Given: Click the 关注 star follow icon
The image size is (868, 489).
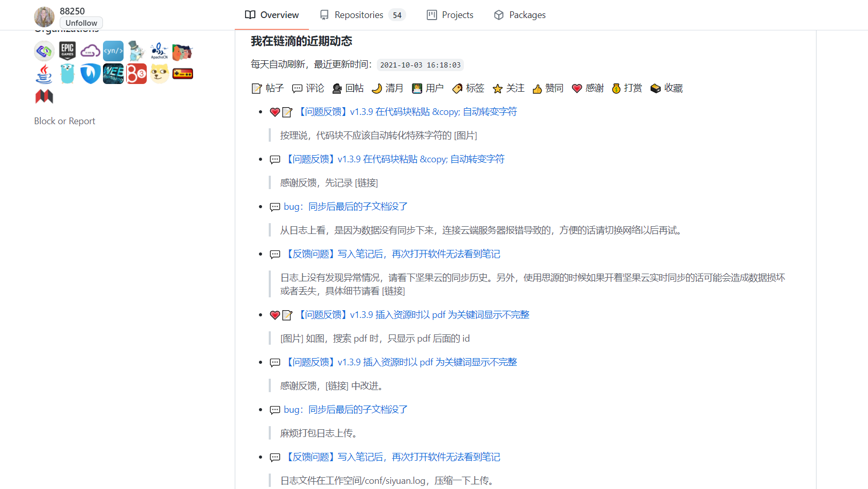Looking at the screenshot, I should [x=497, y=88].
